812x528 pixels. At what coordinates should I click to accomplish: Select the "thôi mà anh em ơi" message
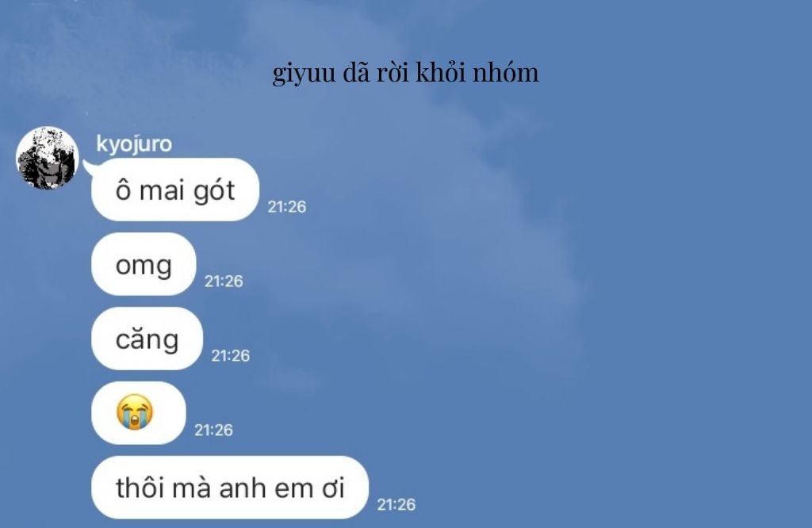230,488
